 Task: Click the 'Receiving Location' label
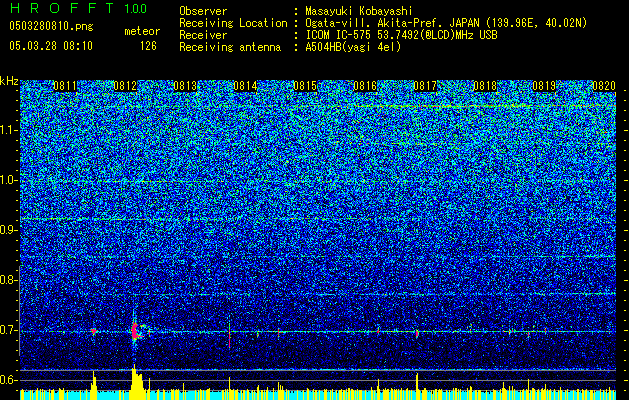[233, 23]
